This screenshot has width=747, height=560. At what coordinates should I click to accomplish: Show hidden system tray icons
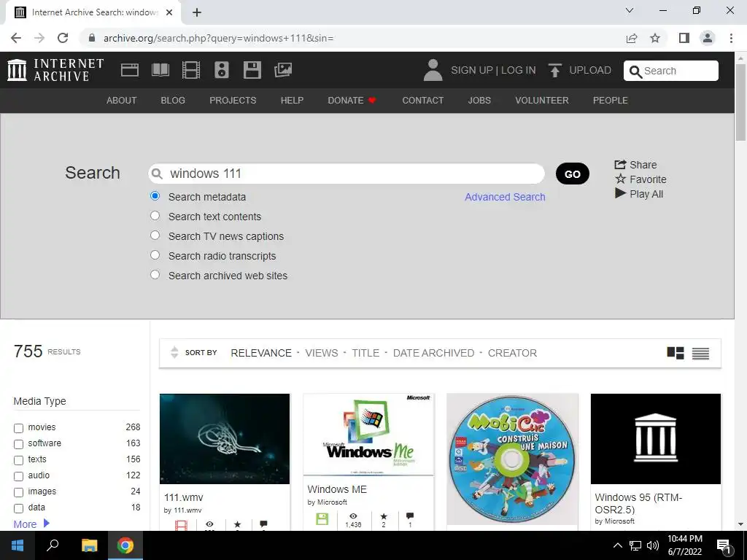(617, 545)
